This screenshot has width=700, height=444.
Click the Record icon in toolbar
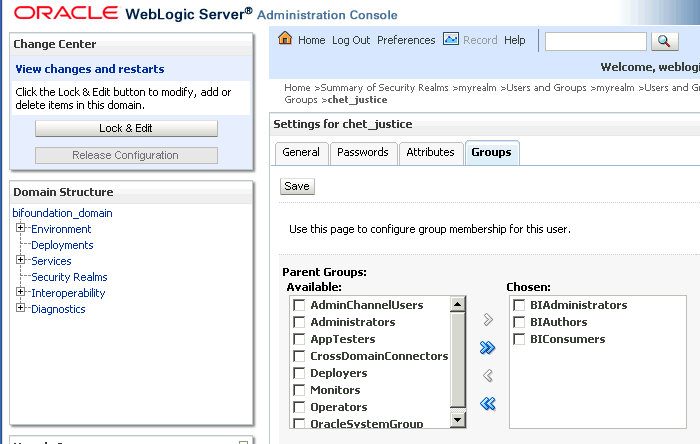point(450,39)
